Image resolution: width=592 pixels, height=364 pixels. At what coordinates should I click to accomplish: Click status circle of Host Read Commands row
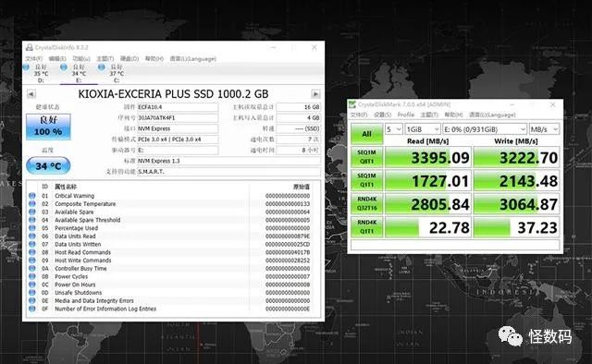(32, 252)
